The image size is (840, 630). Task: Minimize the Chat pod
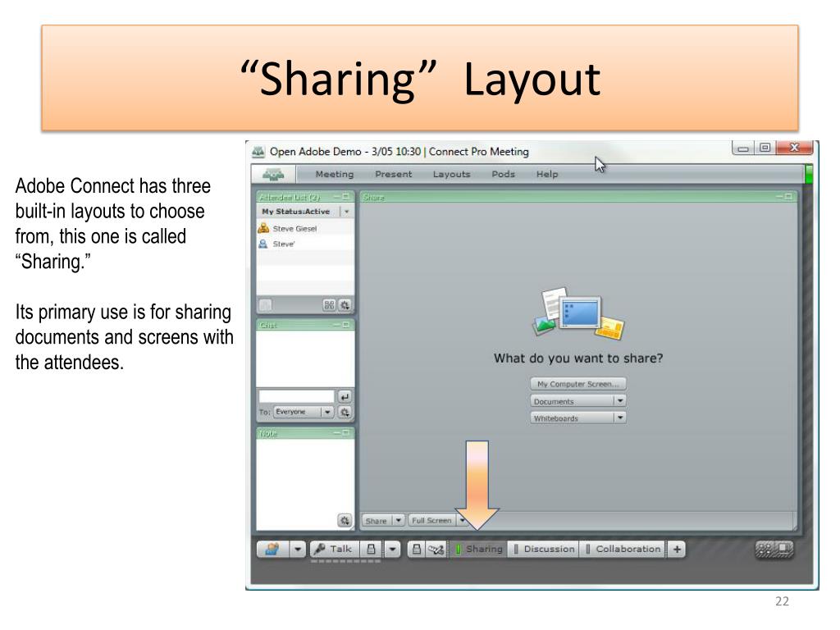click(x=337, y=325)
